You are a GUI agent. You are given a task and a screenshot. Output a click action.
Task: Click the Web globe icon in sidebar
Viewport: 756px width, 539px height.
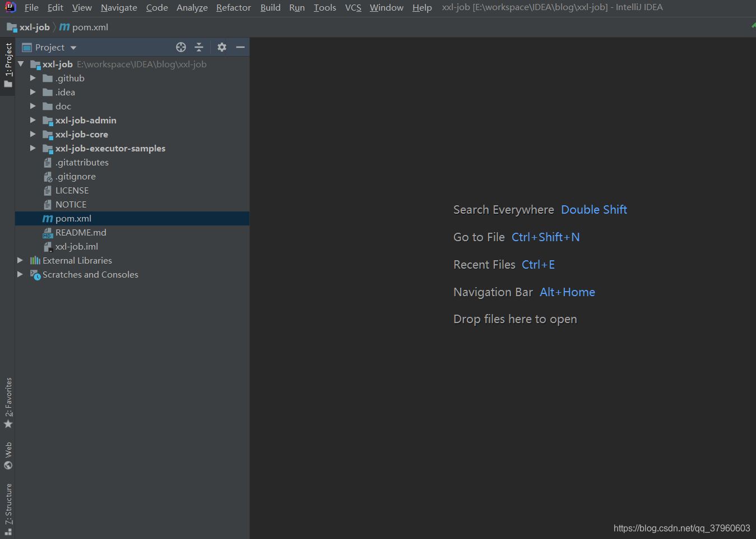pos(8,465)
